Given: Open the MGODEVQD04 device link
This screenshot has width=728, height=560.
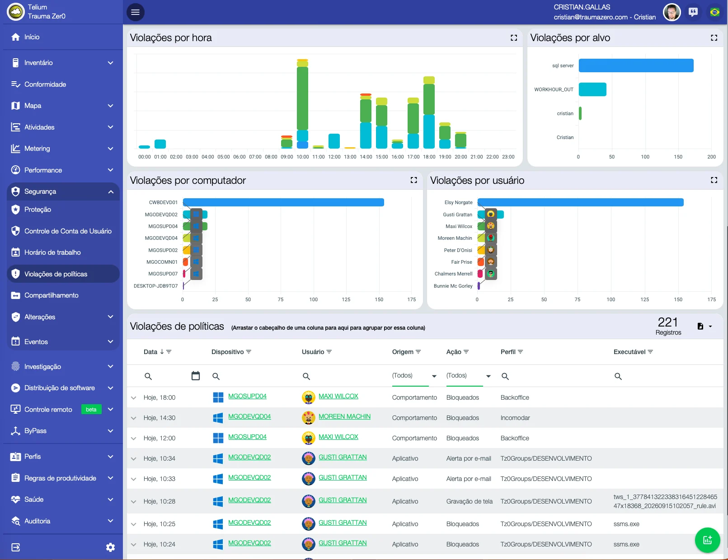Looking at the screenshot, I should click(x=249, y=416).
